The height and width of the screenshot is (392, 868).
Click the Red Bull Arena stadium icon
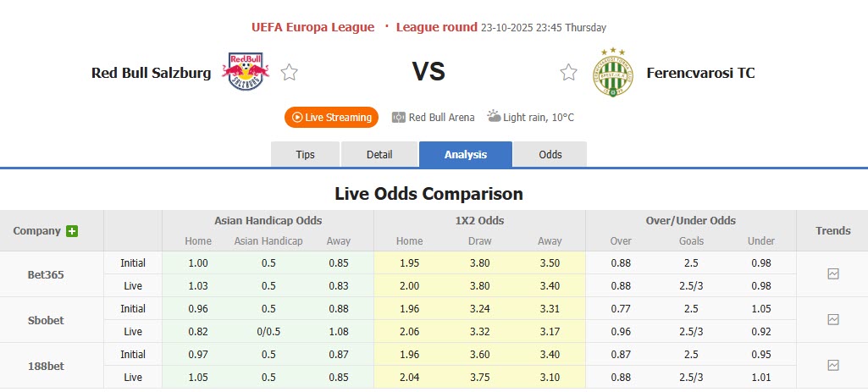pos(400,118)
